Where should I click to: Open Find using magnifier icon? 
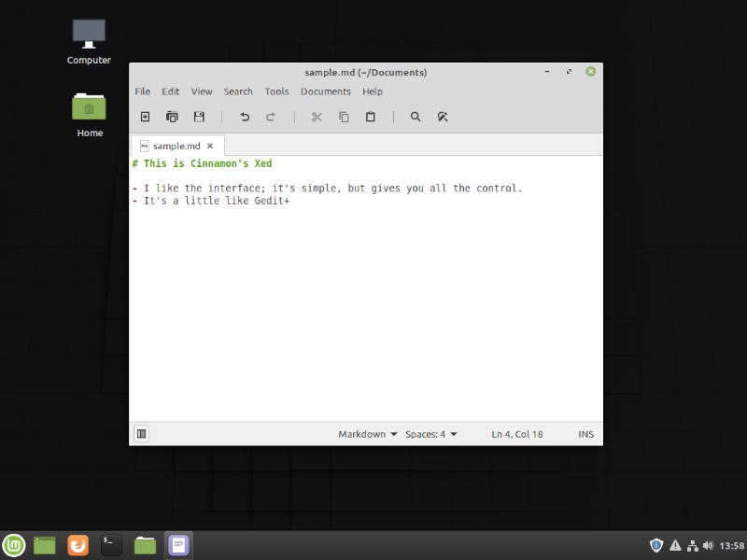416,117
